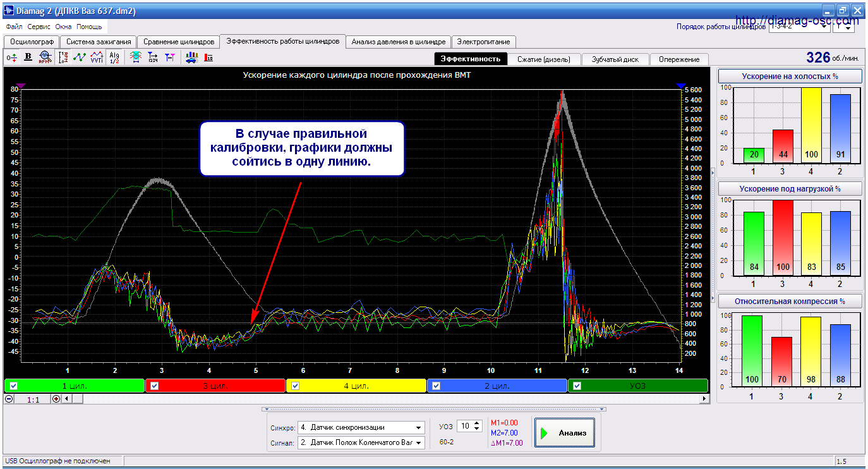Open the Помощь menu
The width and height of the screenshot is (868, 469).
tap(89, 27)
